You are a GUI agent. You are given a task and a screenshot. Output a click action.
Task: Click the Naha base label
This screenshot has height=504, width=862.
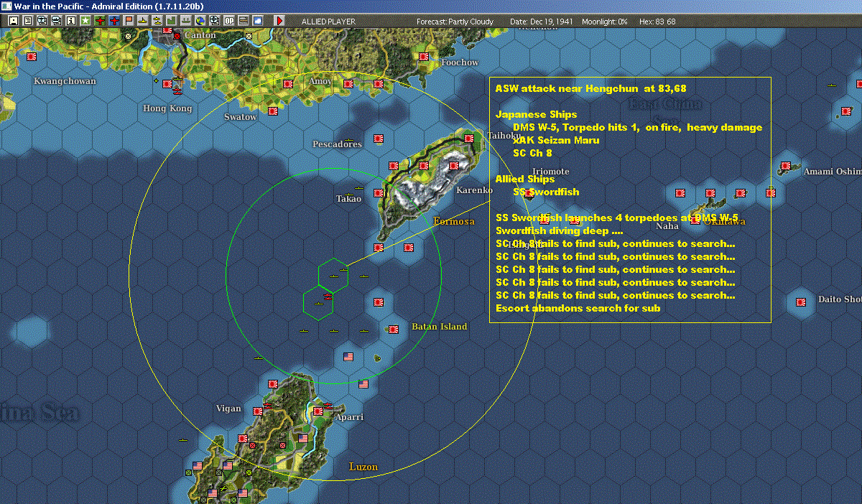click(x=667, y=226)
